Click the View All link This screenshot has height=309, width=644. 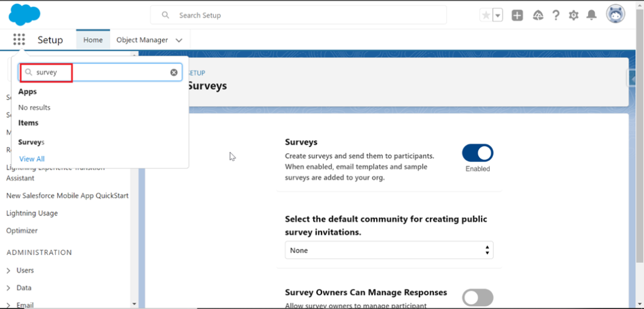click(x=32, y=159)
